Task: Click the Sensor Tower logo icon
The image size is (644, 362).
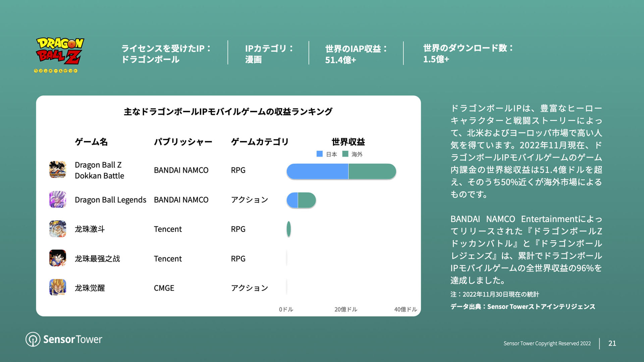Action: (x=33, y=339)
